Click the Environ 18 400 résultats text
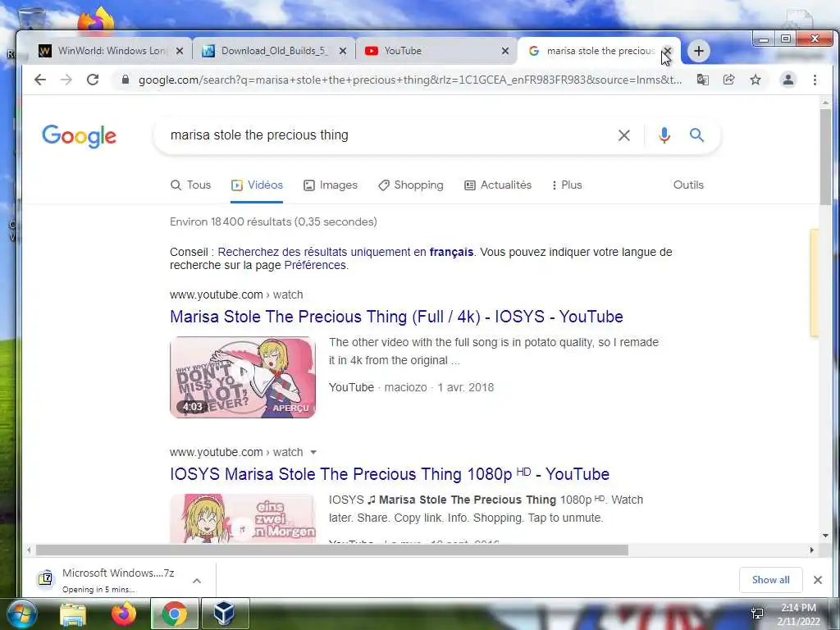 [274, 221]
